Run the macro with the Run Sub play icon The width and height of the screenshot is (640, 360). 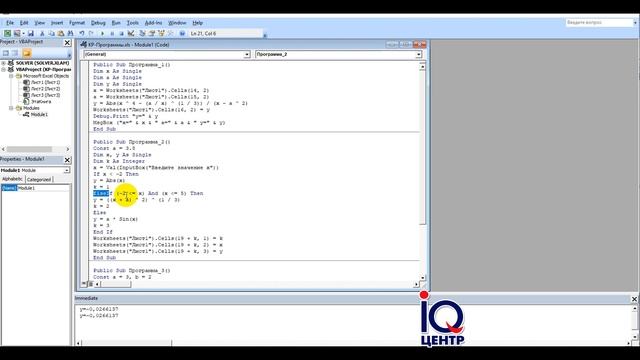point(102,33)
